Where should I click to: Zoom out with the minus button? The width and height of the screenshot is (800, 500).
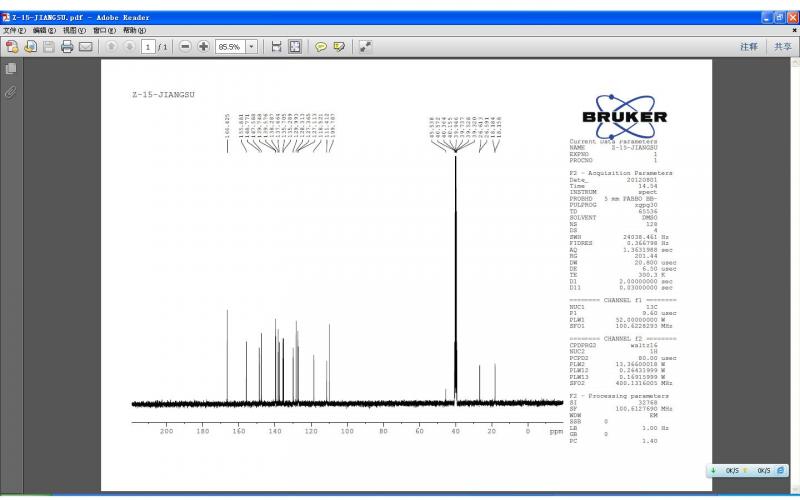coord(185,47)
